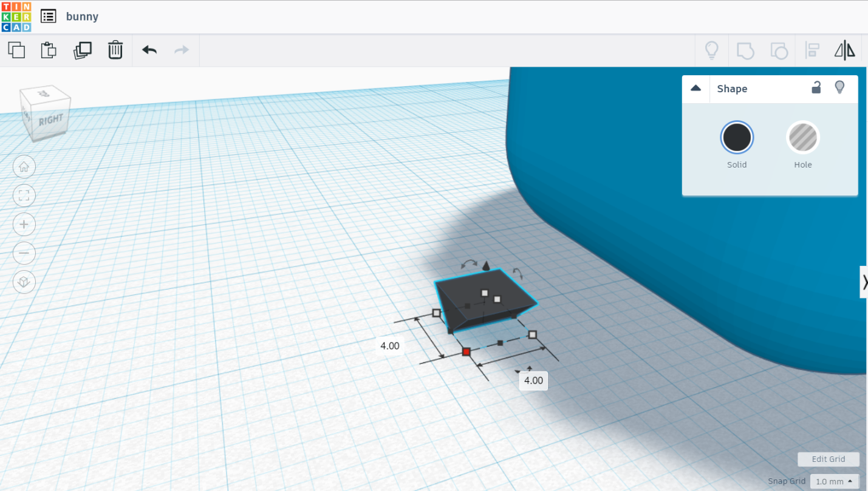Collapse the Shape panel
This screenshot has width=868, height=491.
click(x=696, y=89)
